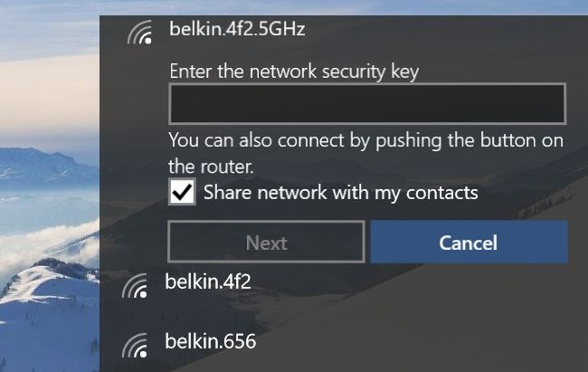Image resolution: width=588 pixels, height=372 pixels.
Task: Click the Wi-Fi signal icon beside belkin.656
Action: coord(135,346)
